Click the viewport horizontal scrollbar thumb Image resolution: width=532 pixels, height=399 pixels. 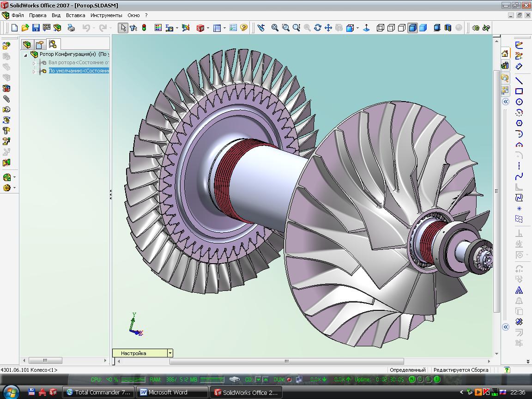[286, 361]
